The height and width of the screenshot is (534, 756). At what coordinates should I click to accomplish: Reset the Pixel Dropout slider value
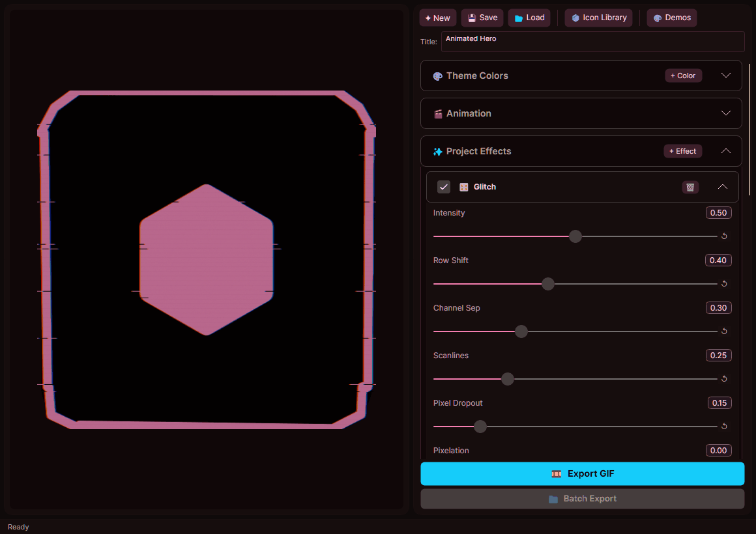(x=724, y=427)
